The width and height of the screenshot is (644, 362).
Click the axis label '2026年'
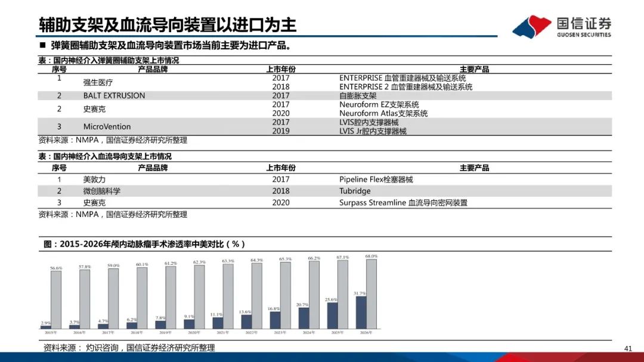[x=366, y=332]
